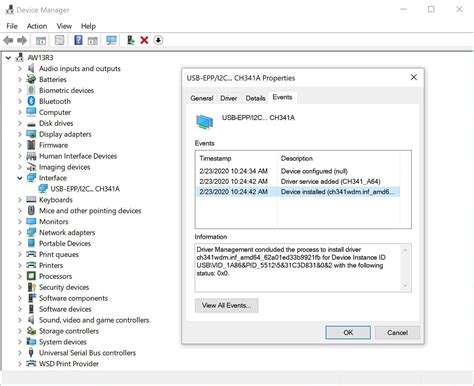Close the CH341A Properties dialog
474x386 pixels.
[x=414, y=77]
